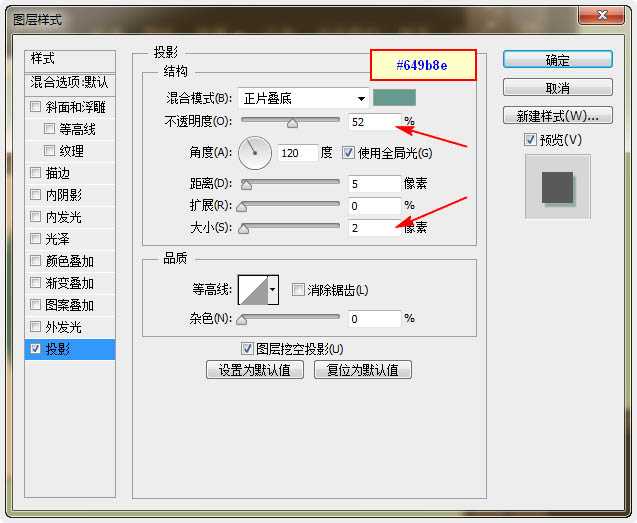
Task: Open the 等高线 contour picker arrow
Action: click(x=273, y=290)
